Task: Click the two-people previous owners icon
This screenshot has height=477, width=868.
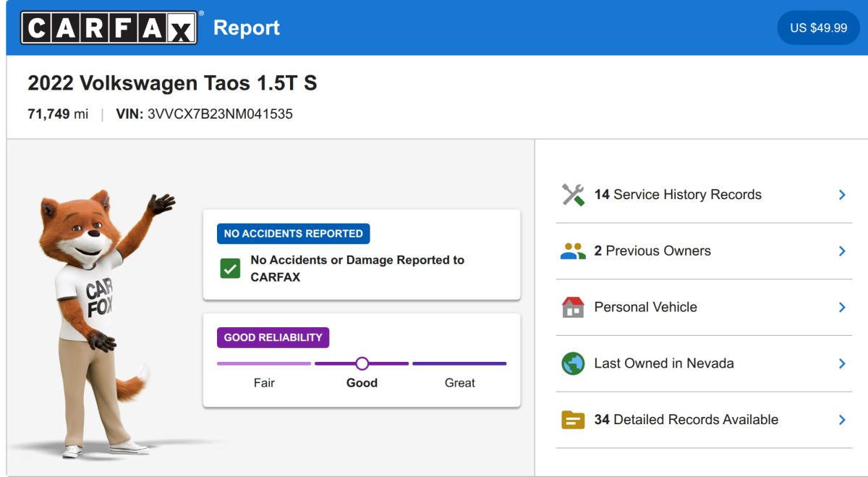Action: (x=573, y=251)
